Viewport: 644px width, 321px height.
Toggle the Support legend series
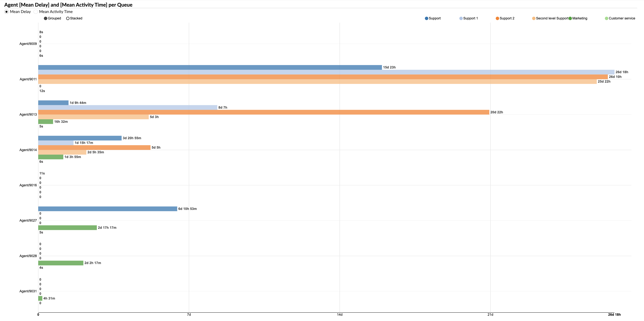[x=433, y=18]
